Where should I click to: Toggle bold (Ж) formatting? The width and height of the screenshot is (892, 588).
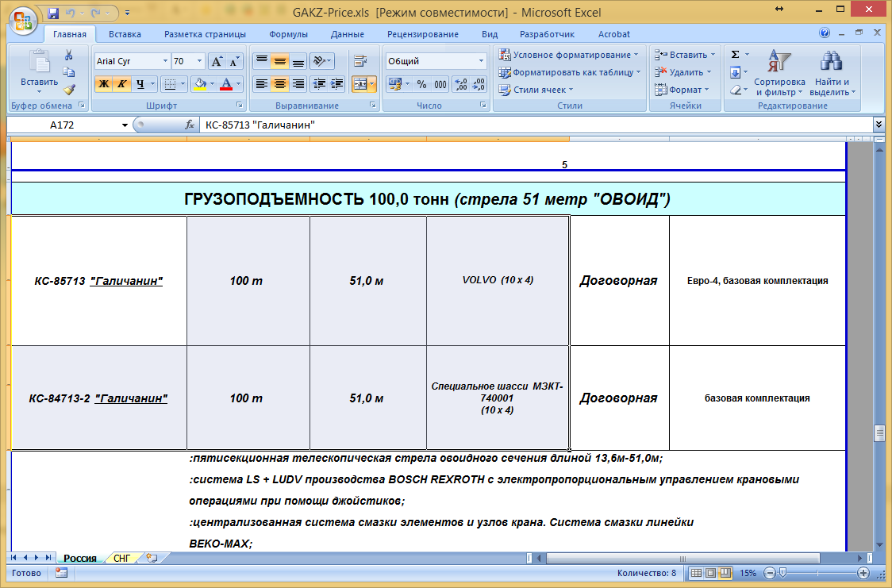pos(103,84)
